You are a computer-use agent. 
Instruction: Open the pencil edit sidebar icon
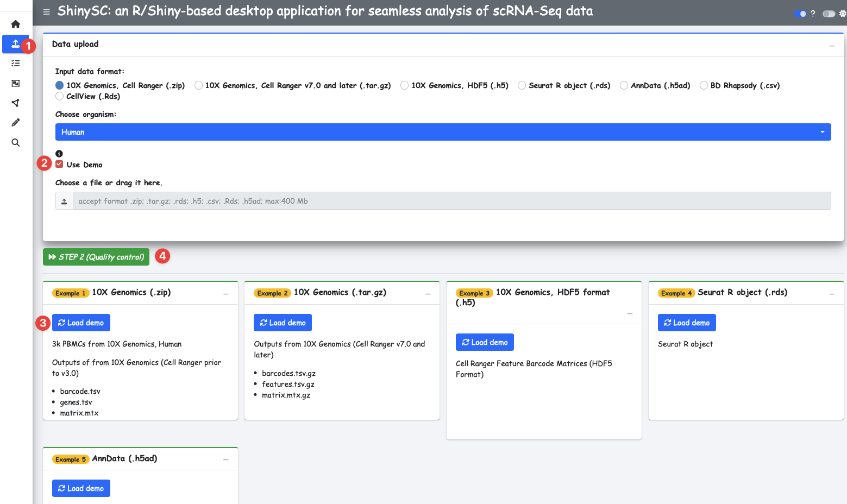[x=16, y=123]
